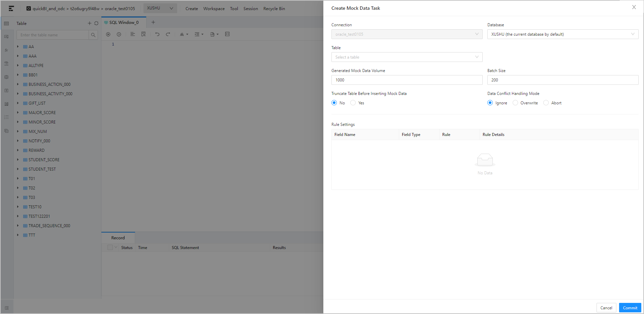Select the Record tab in results panel

118,238
